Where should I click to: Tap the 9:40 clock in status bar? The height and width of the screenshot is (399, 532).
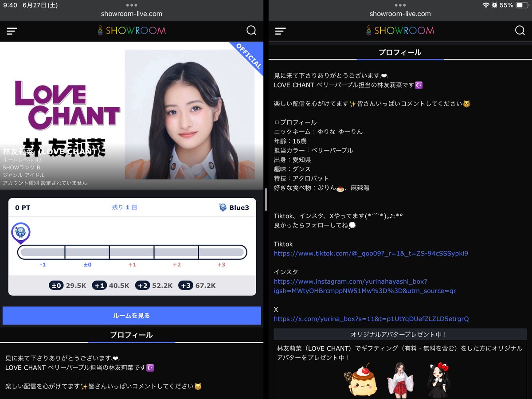click(10, 5)
